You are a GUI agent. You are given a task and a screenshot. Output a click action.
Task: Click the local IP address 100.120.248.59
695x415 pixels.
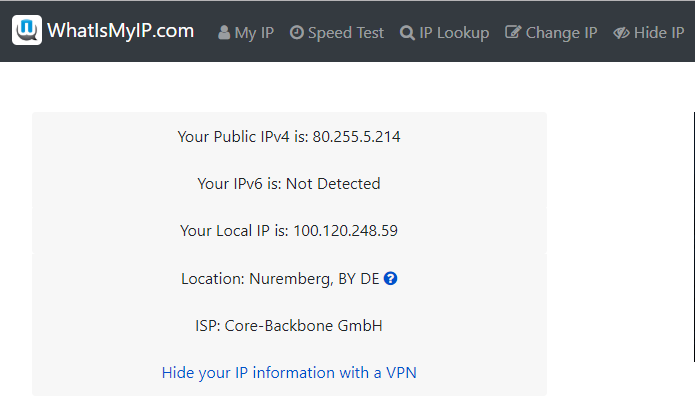coord(345,231)
